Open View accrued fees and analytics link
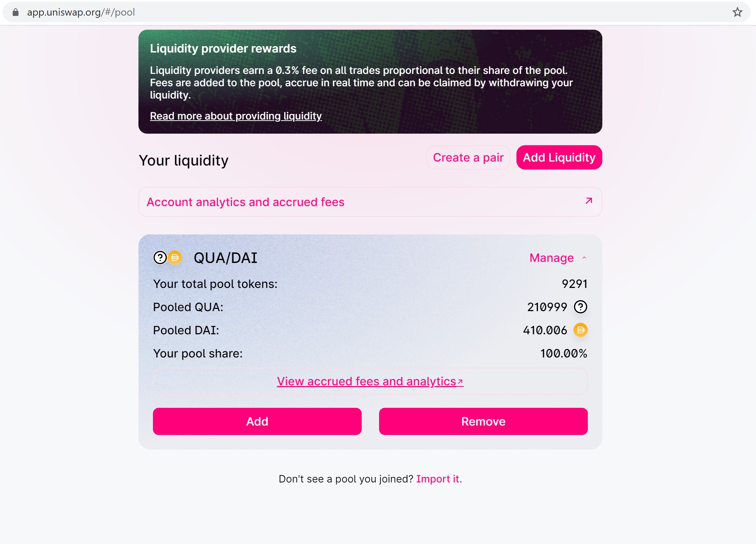Viewport: 756px width, 544px height. (x=366, y=381)
